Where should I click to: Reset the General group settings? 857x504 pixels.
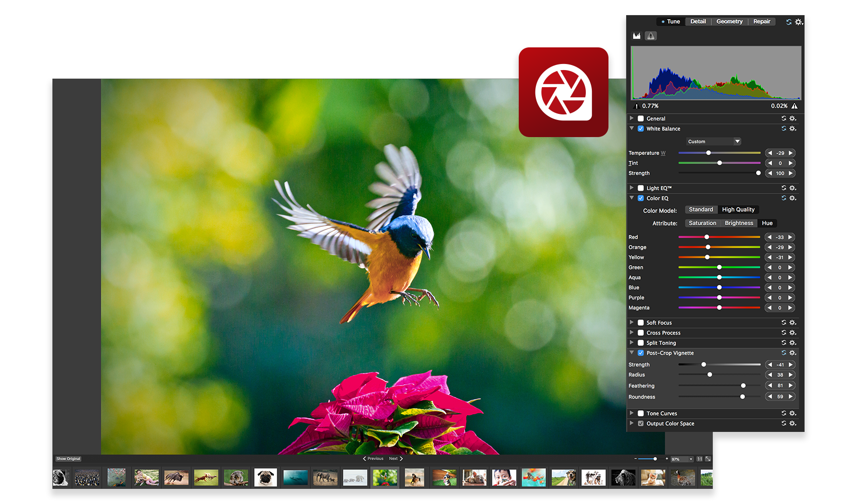click(x=784, y=118)
